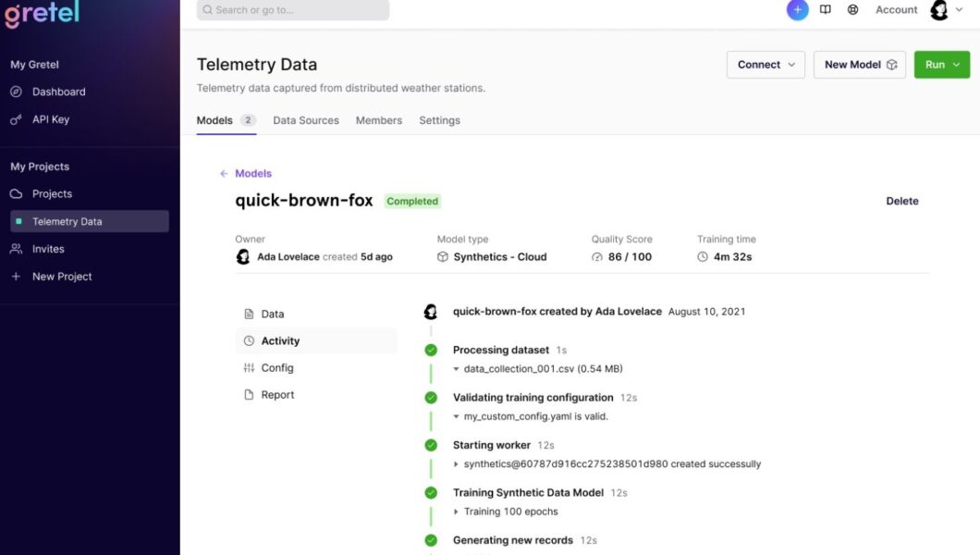The image size is (980, 555).
Task: Click the Models count badge 2
Action: click(x=248, y=120)
